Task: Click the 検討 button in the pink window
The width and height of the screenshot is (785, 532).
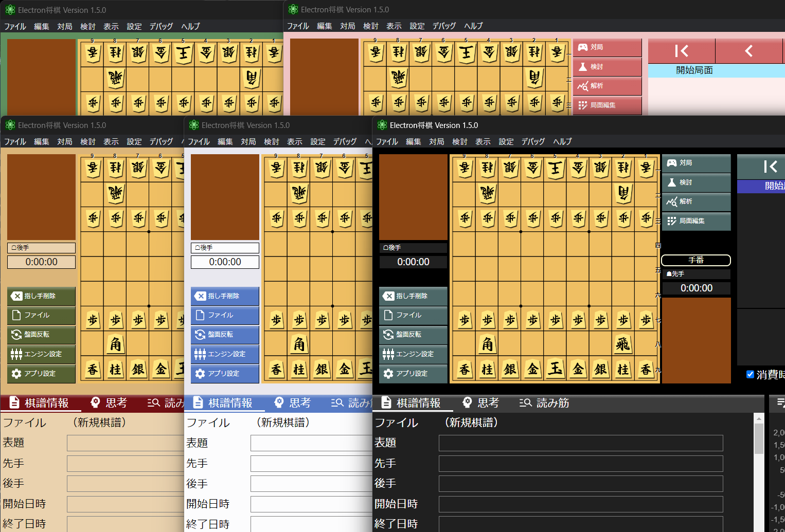Action: pos(607,67)
